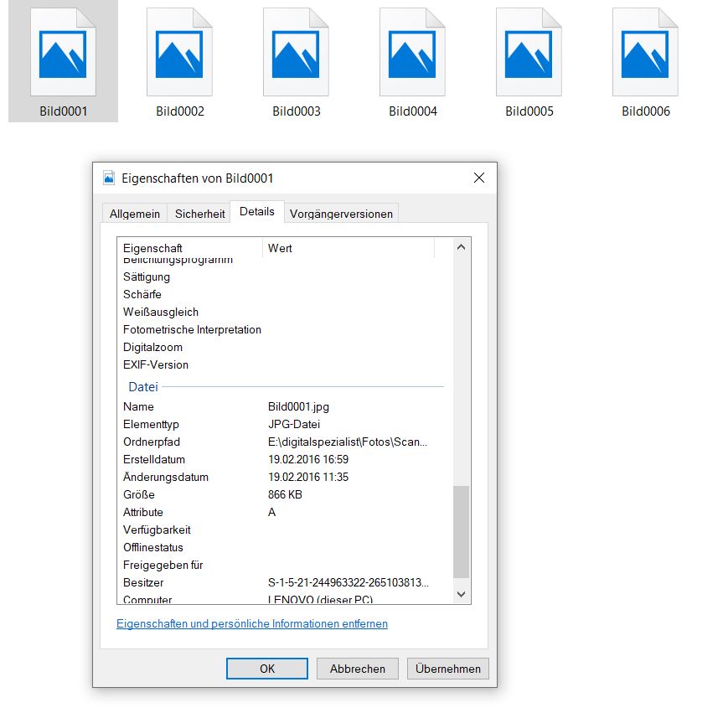The height and width of the screenshot is (713, 728).
Task: Open the Details tab
Action: tap(256, 212)
